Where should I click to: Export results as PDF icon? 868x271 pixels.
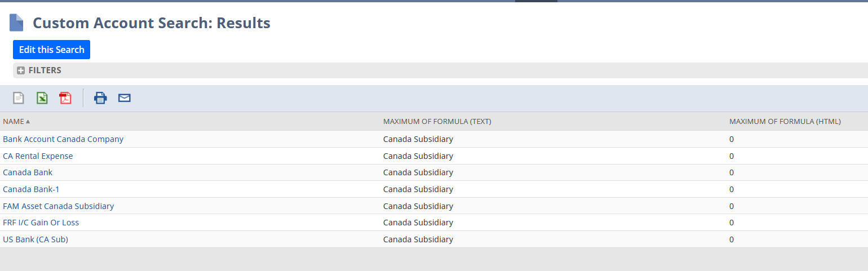(65, 98)
